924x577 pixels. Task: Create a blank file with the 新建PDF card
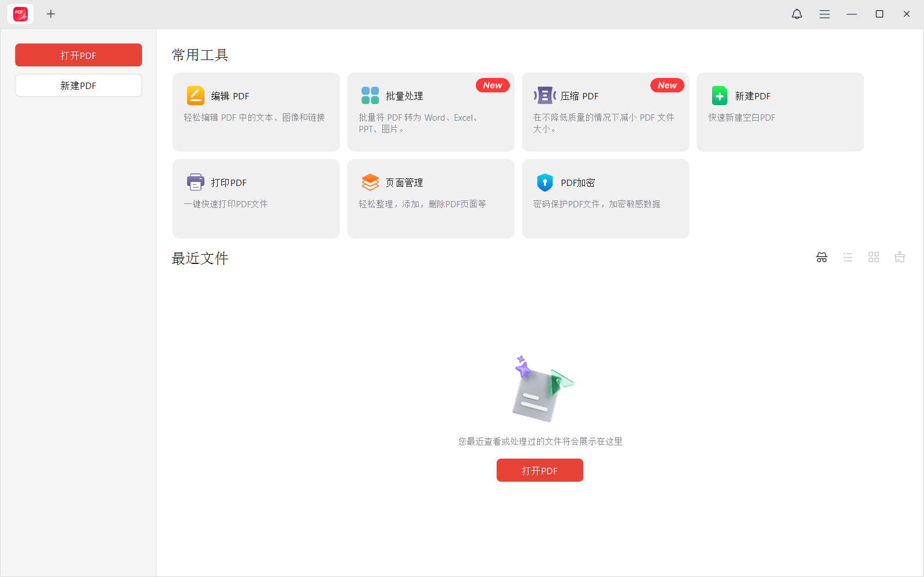coord(780,112)
